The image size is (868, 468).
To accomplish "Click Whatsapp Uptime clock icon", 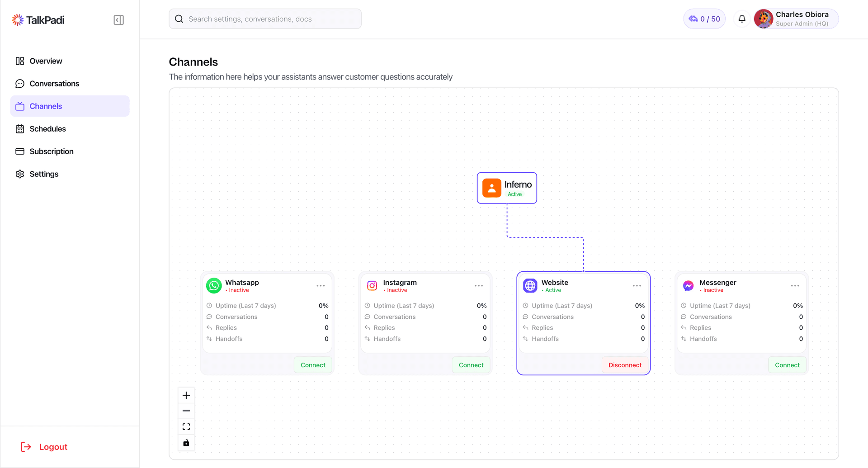I will [209, 306].
